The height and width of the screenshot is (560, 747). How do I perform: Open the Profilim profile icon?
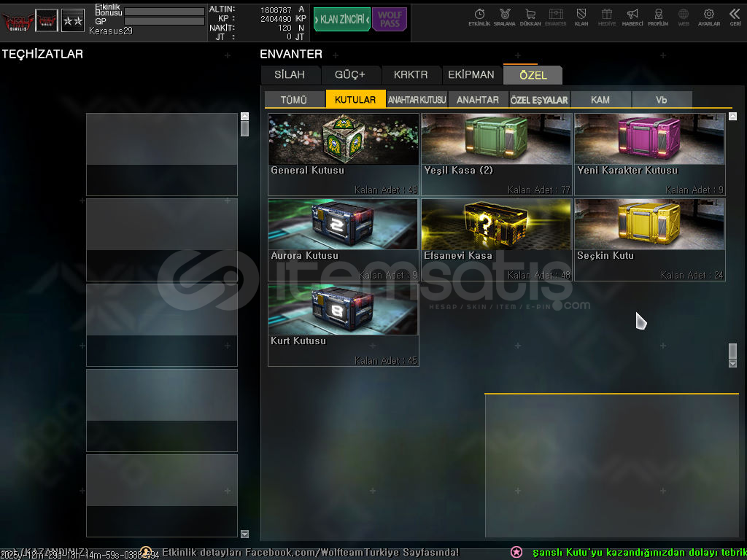(658, 17)
